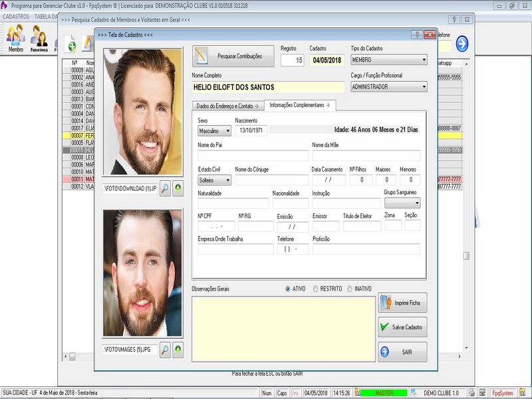Click the upper member photo thumbnail
Screen dimensions: 532x399
click(x=142, y=112)
